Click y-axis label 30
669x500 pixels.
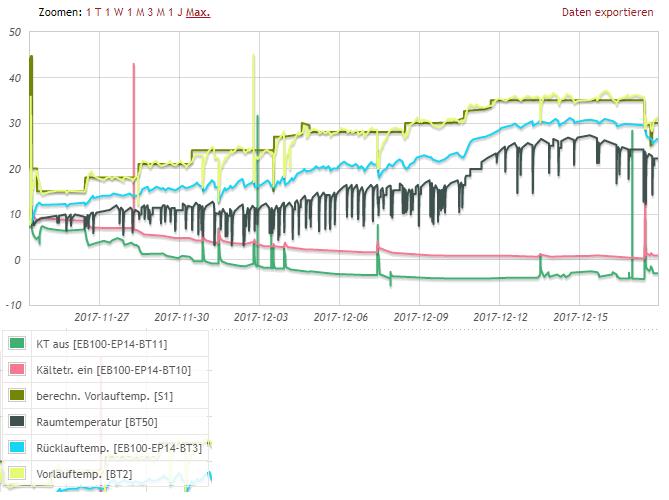15,123
